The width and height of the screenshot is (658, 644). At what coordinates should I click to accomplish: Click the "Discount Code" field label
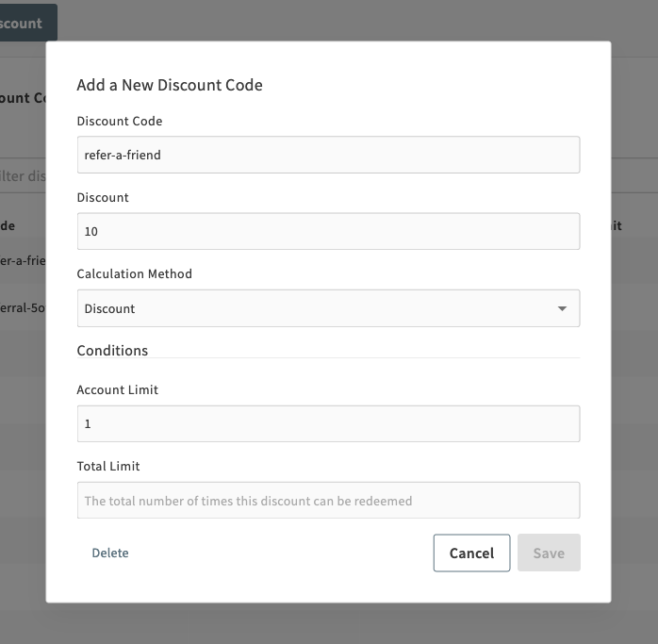pos(120,122)
